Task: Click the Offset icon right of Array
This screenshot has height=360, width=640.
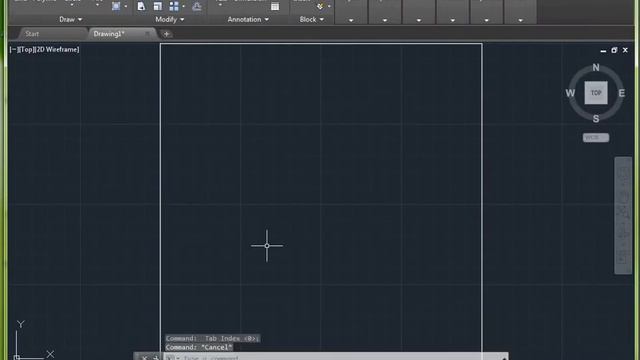Action: pyautogui.click(x=197, y=6)
